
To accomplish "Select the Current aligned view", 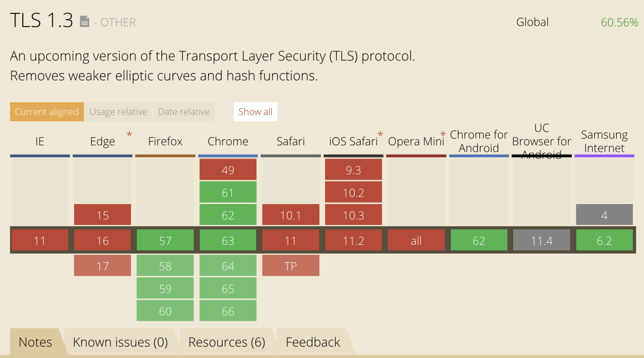I will click(47, 112).
